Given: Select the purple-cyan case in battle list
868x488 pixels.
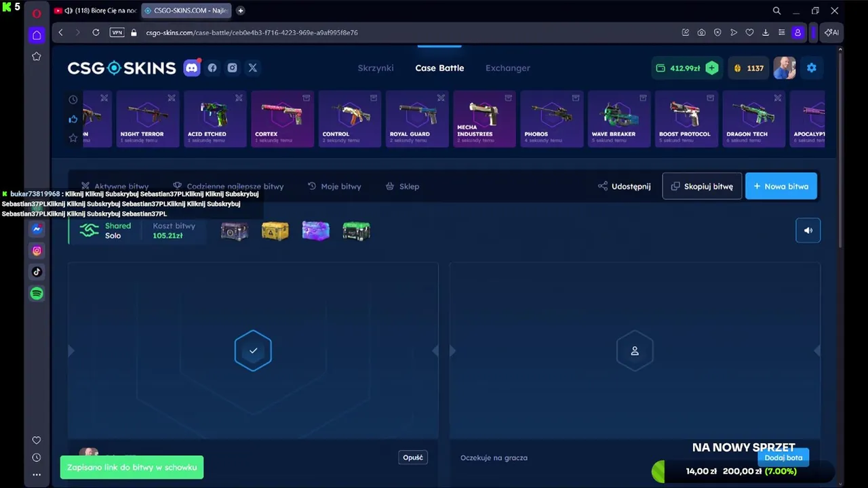Looking at the screenshot, I should click(315, 231).
